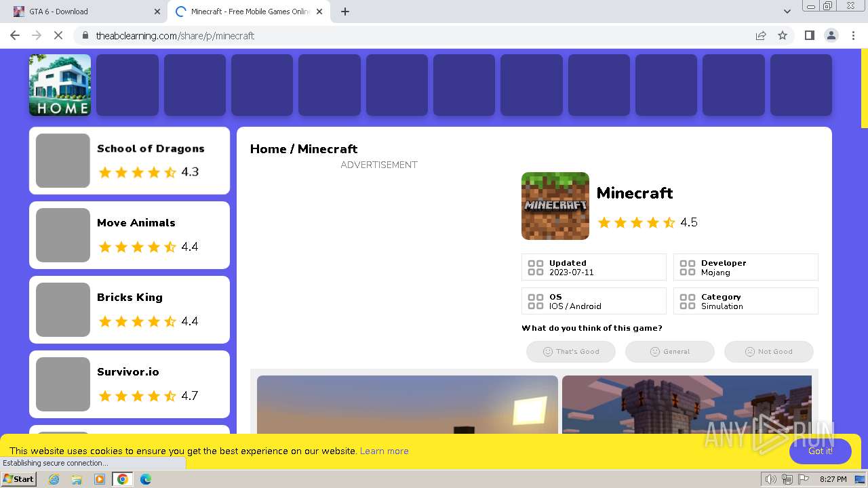Open the Chrome profile avatar
868x488 pixels.
pyautogui.click(x=831, y=35)
